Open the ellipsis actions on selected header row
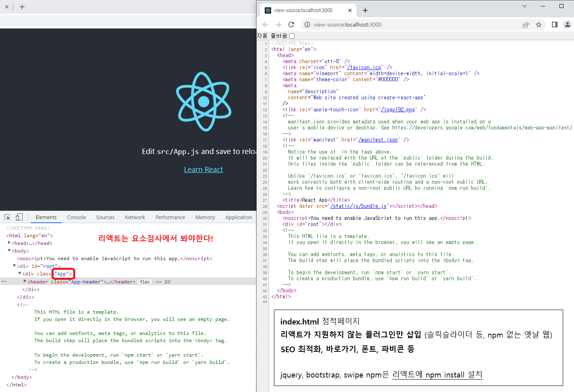The height and width of the screenshot is (392, 574). click(4, 281)
